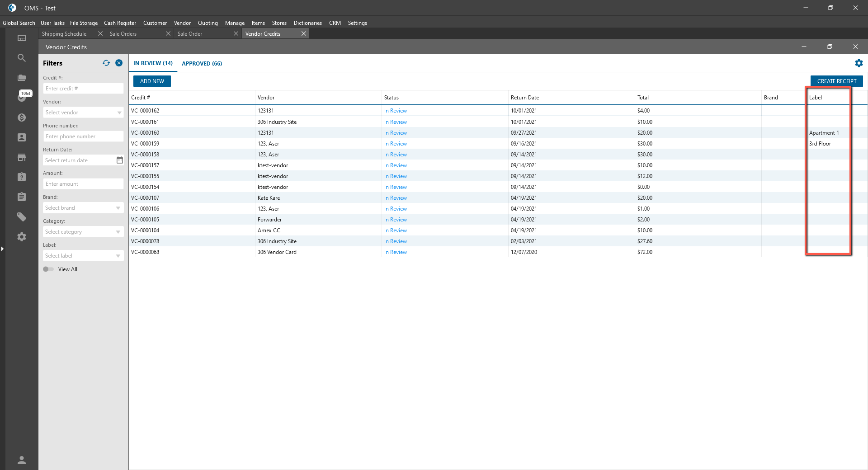Viewport: 868px width, 470px height.
Task: Click the magnifier search icon in sidebar
Action: pyautogui.click(x=22, y=58)
